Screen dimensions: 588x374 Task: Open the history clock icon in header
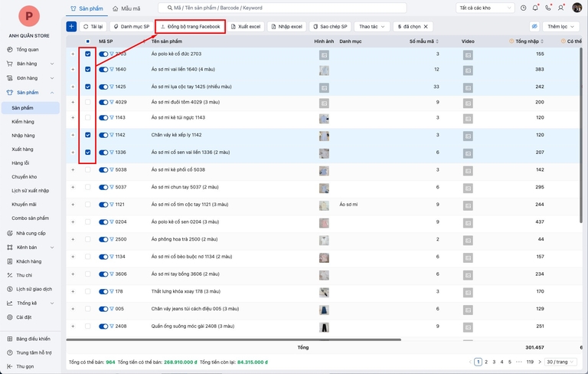(x=524, y=8)
